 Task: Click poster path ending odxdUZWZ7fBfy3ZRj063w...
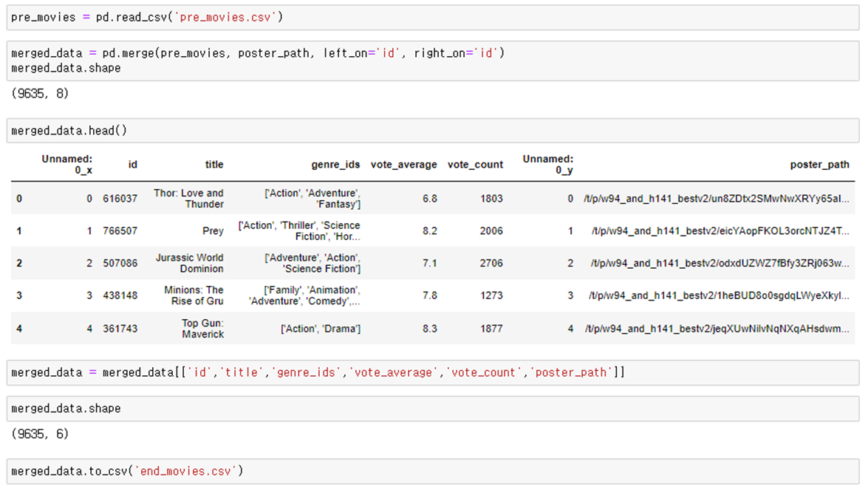pyautogui.click(x=720, y=263)
